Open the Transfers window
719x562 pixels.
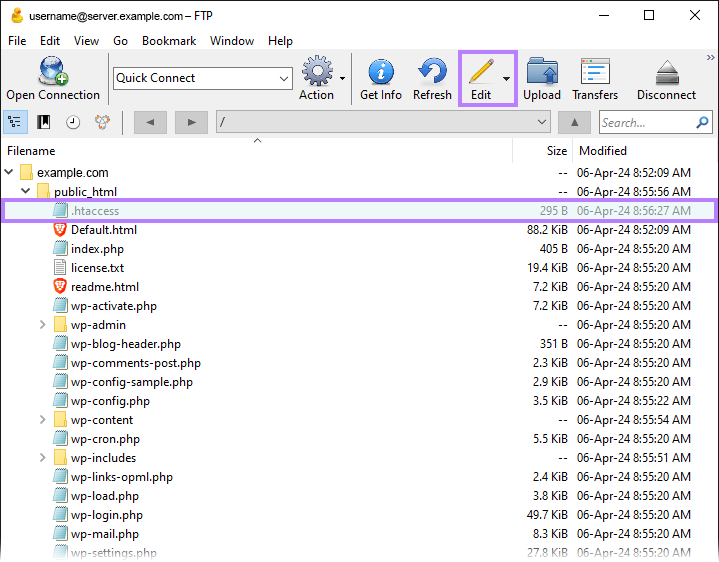[595, 72]
